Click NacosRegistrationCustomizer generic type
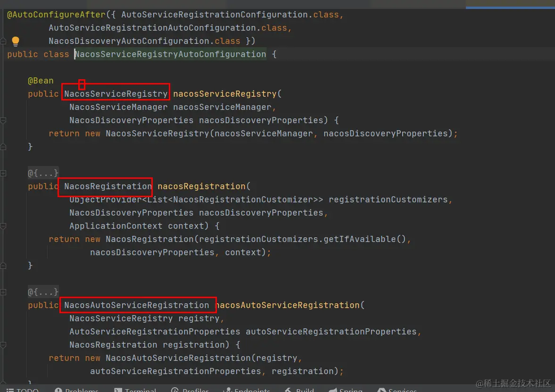555x392 pixels. pos(243,200)
